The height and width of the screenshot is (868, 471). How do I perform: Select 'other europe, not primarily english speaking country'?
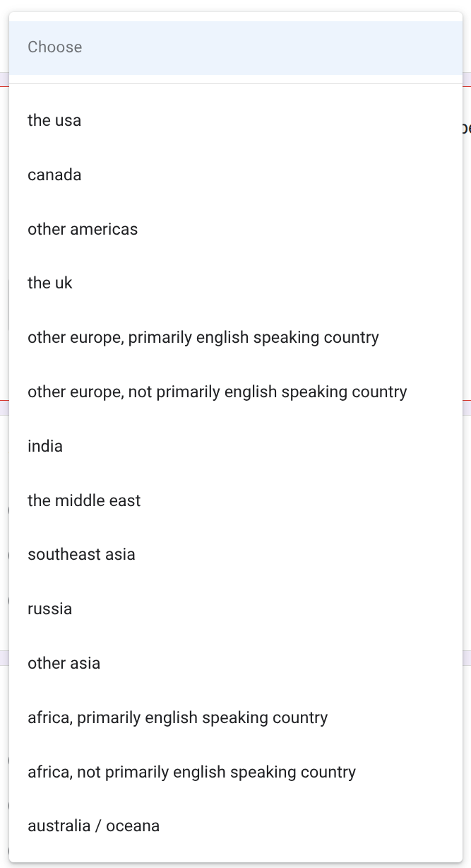click(217, 392)
